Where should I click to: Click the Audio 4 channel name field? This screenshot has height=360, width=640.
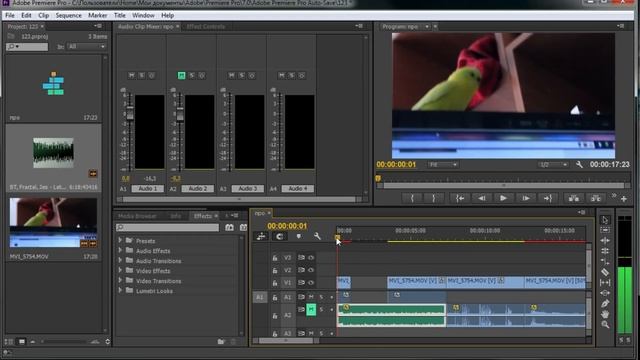coord(298,189)
